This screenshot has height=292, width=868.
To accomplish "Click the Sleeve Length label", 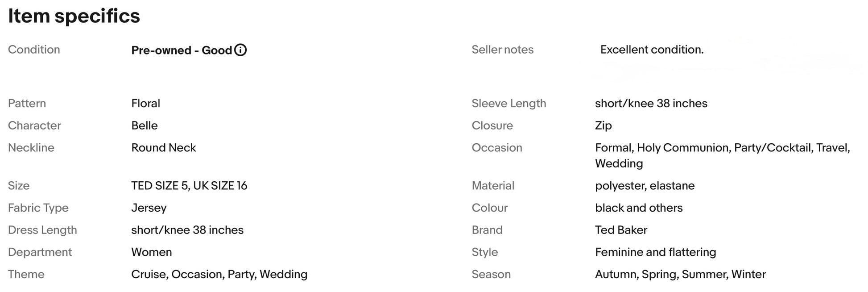I will [x=508, y=103].
